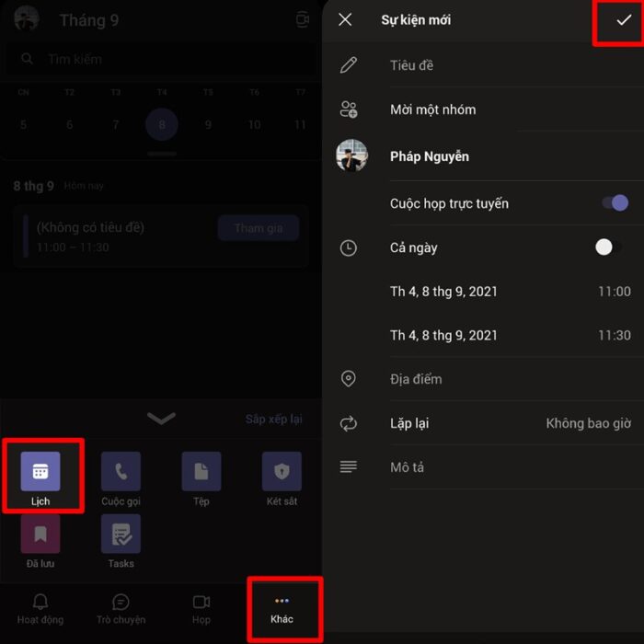This screenshot has width=644, height=644.
Task: Choose the Không bao giờ repeat value
Action: (x=589, y=423)
